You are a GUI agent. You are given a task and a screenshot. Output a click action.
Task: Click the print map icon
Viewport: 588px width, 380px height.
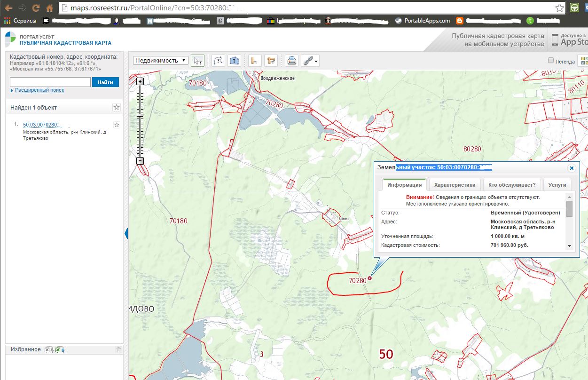291,61
